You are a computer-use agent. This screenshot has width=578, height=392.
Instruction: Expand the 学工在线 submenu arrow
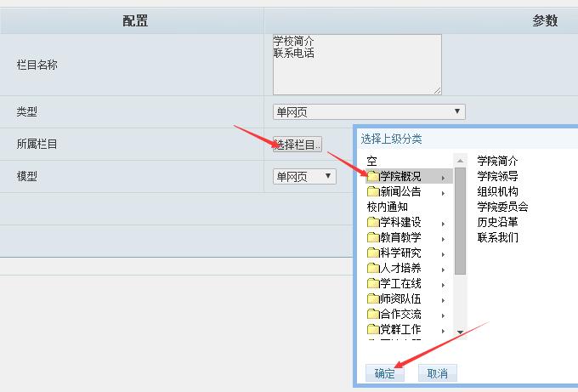pyautogui.click(x=443, y=285)
